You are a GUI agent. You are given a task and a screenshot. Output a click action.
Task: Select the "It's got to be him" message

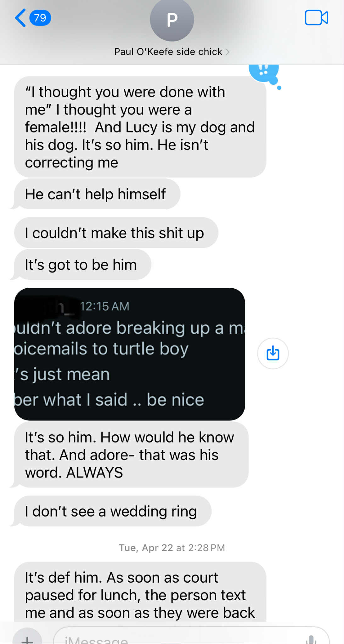pos(81,265)
